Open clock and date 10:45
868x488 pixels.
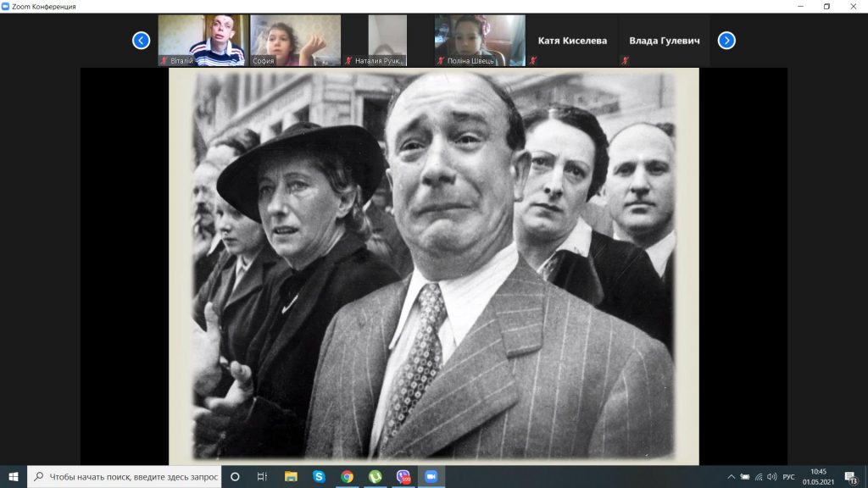(818, 477)
